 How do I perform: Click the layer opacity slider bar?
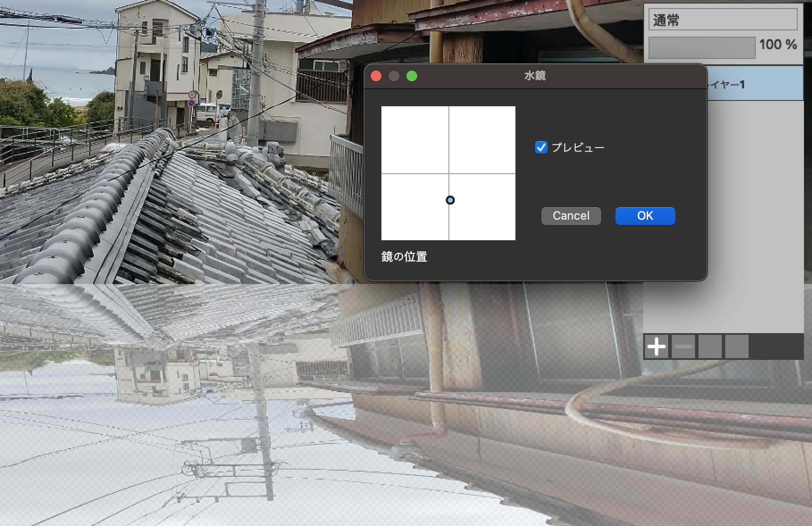702,48
